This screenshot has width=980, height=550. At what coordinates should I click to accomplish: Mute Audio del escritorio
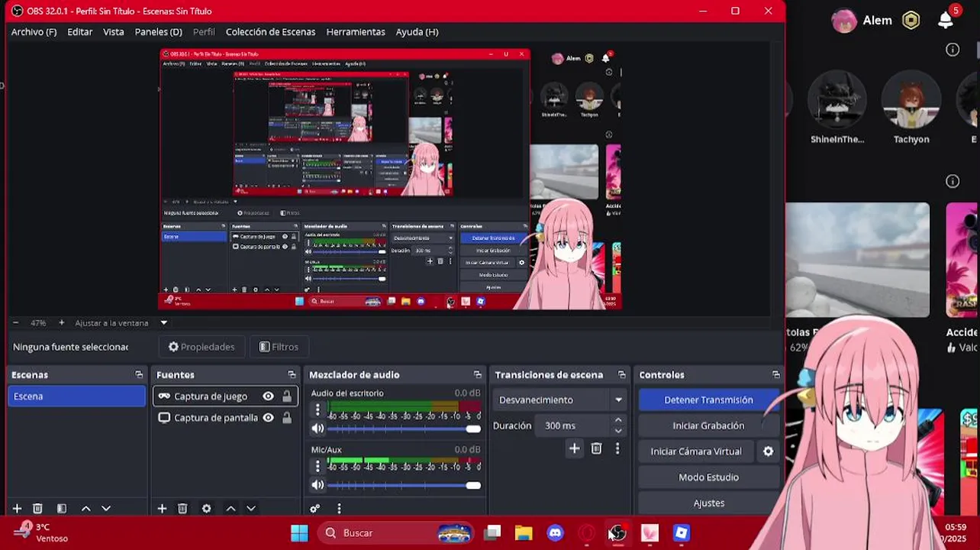(x=318, y=429)
